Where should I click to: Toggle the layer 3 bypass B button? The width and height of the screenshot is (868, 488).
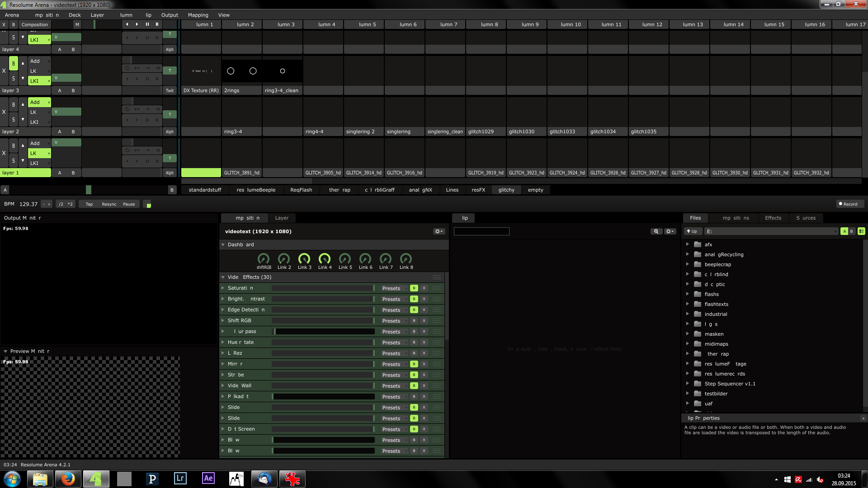click(14, 64)
